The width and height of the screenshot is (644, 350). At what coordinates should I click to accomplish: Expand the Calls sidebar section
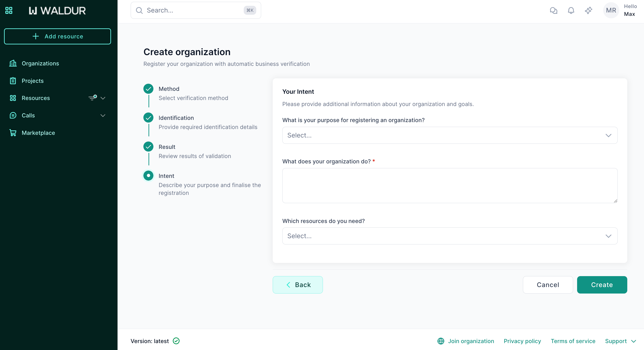pyautogui.click(x=103, y=115)
